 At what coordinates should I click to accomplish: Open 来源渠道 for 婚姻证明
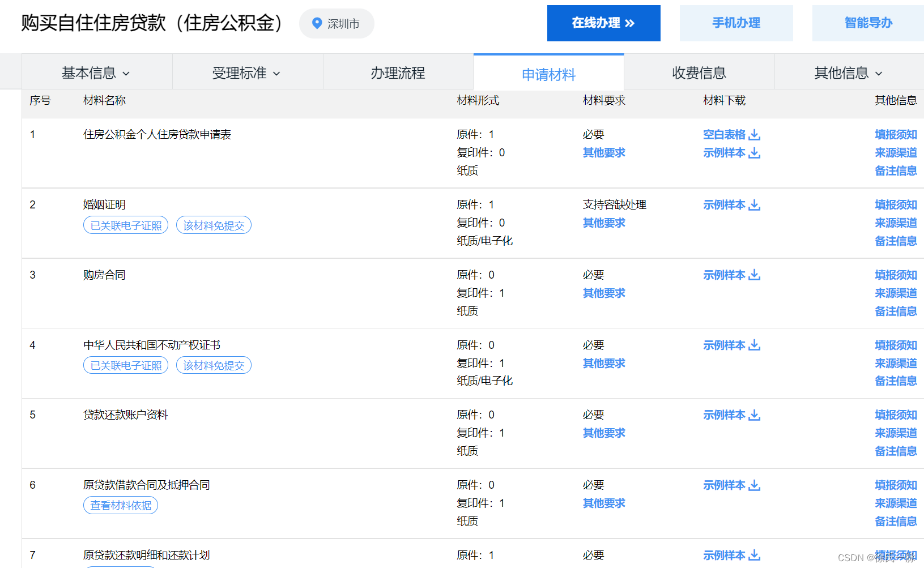pos(896,223)
